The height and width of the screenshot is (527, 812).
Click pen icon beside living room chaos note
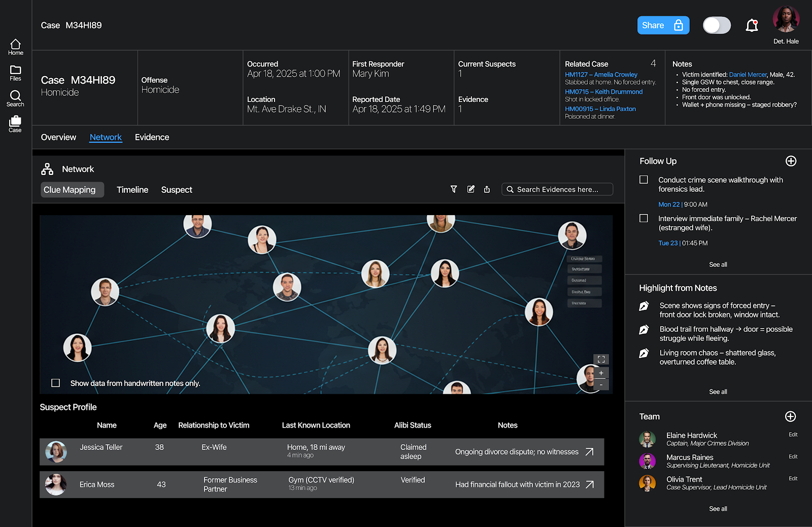644,353
